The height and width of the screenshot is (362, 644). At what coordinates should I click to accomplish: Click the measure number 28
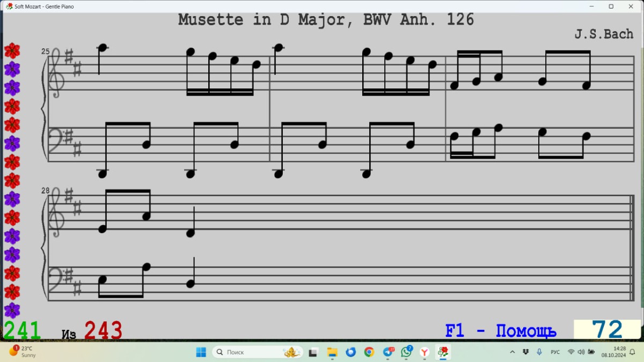[x=45, y=191]
